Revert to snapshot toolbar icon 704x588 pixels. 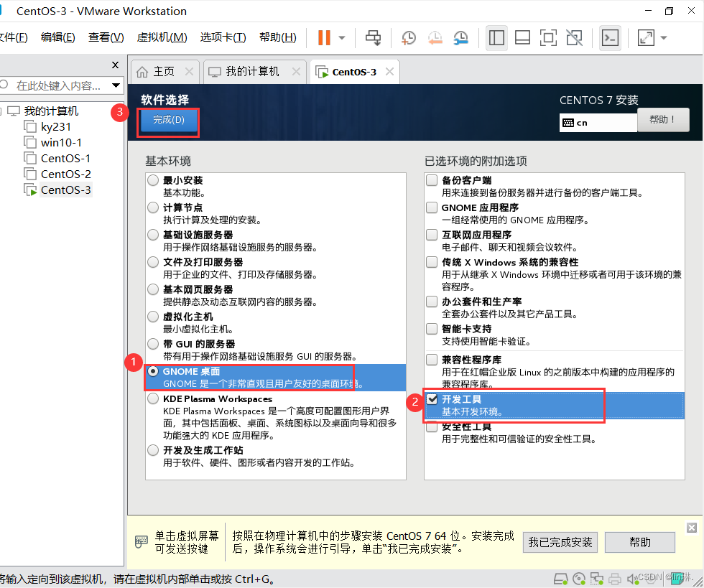(x=435, y=38)
